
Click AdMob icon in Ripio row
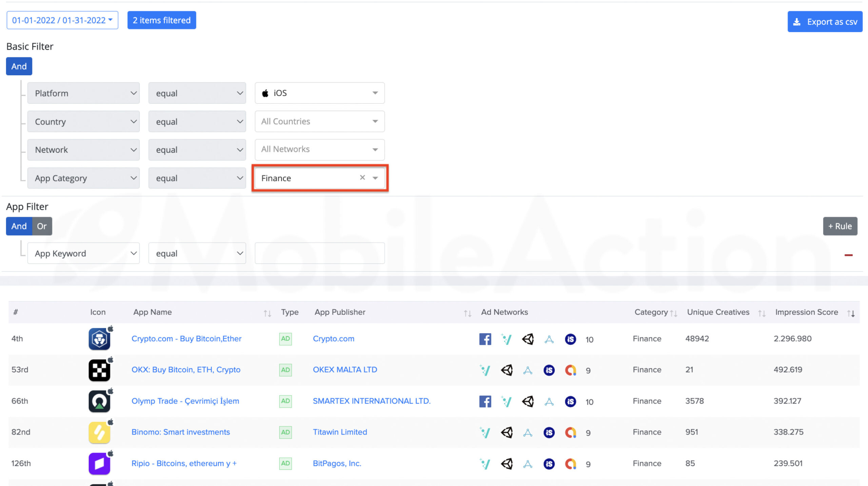[x=570, y=464]
